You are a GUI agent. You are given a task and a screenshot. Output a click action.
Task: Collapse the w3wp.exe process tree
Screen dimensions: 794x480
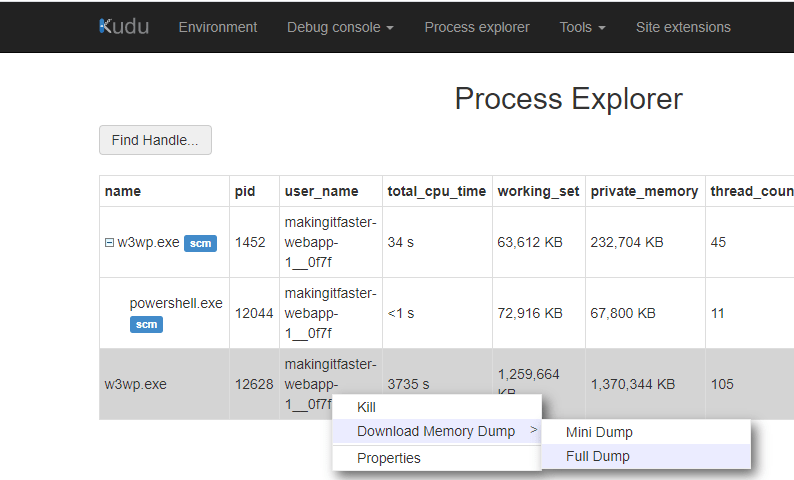pos(109,242)
